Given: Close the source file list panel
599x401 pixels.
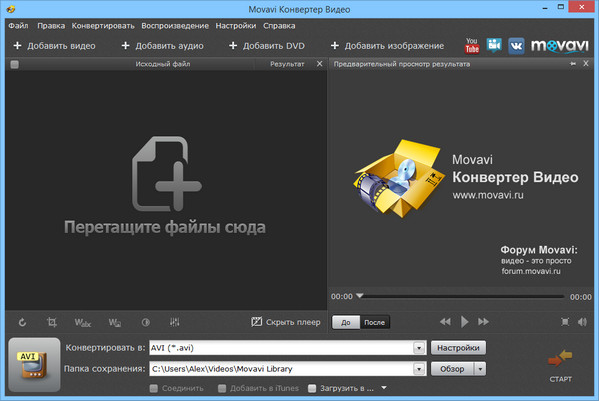Looking at the screenshot, I should coord(319,64).
